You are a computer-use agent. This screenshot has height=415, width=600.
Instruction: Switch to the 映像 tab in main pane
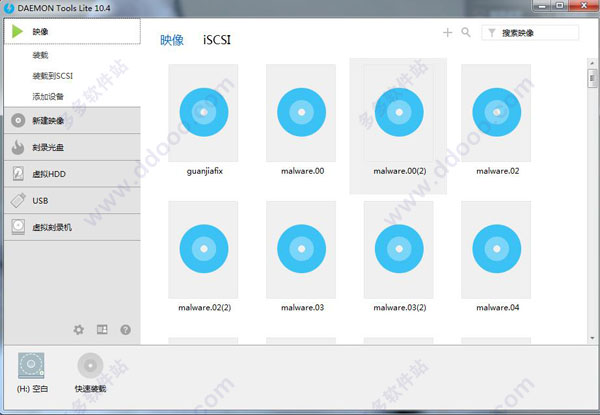(x=172, y=40)
